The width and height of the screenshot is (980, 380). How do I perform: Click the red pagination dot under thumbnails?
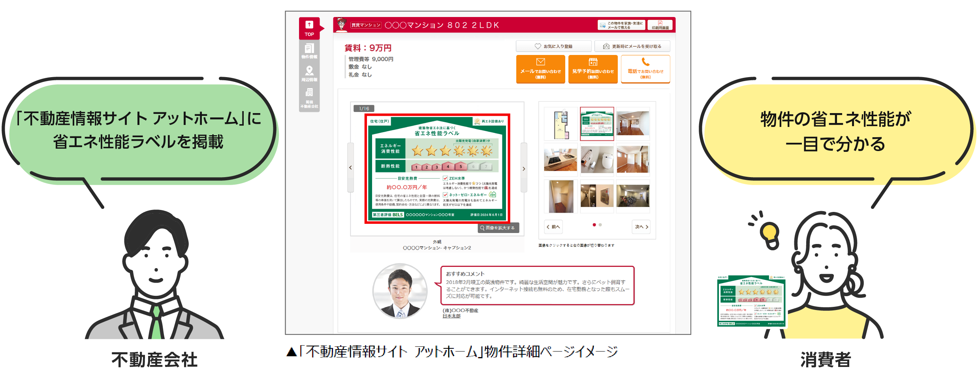594,225
